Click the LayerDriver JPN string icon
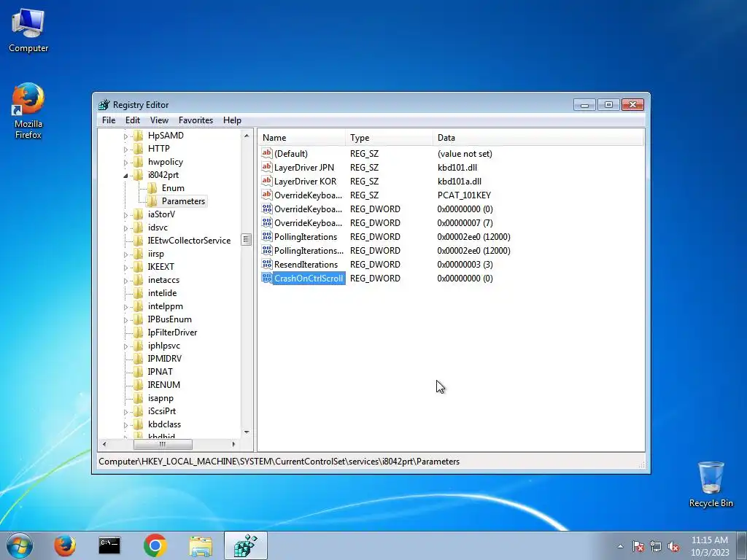Screen dimensions: 747x560 (x=267, y=167)
